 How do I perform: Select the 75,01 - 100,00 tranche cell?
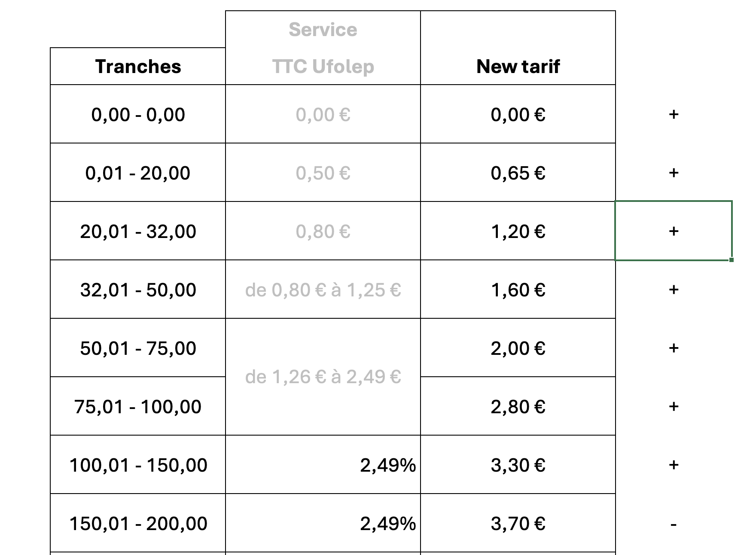click(138, 406)
